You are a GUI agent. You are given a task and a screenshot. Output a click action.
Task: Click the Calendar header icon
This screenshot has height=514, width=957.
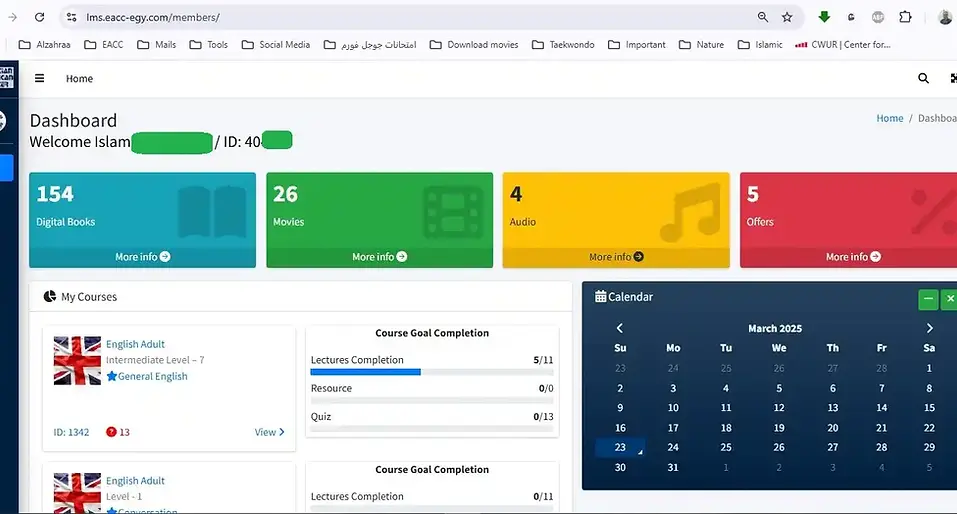pos(601,297)
